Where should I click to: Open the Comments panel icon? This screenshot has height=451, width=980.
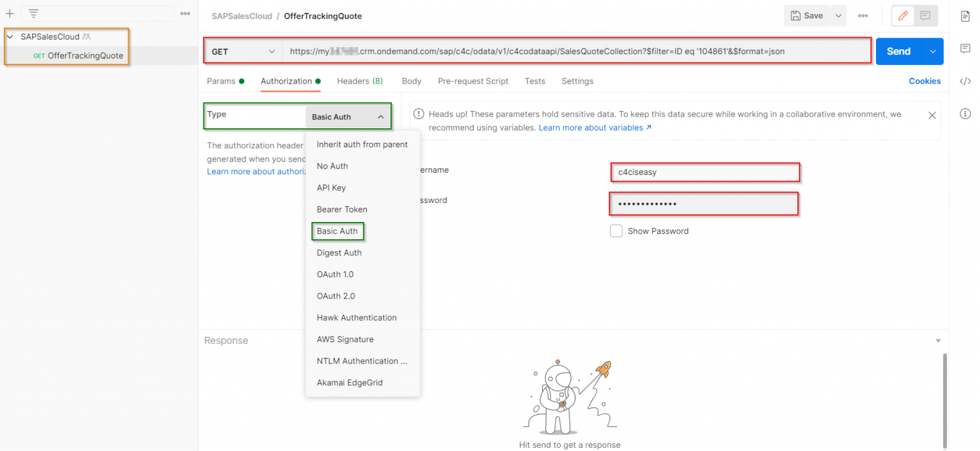point(965,48)
